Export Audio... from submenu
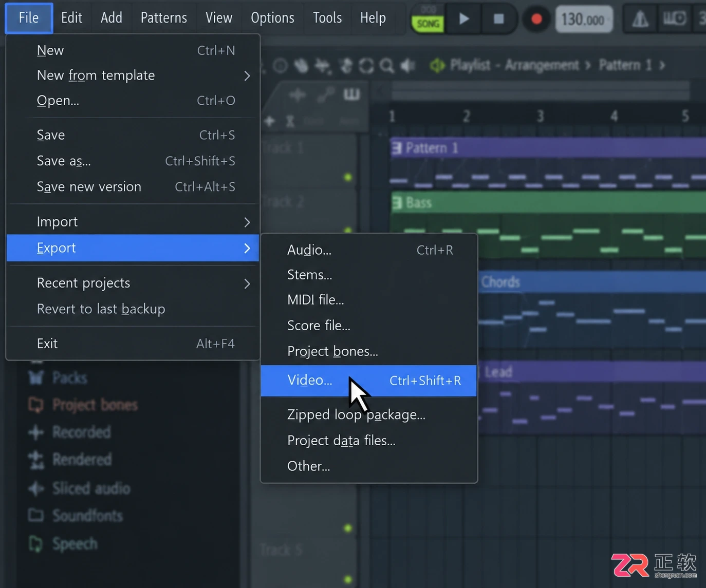The height and width of the screenshot is (588, 706). pyautogui.click(x=369, y=250)
